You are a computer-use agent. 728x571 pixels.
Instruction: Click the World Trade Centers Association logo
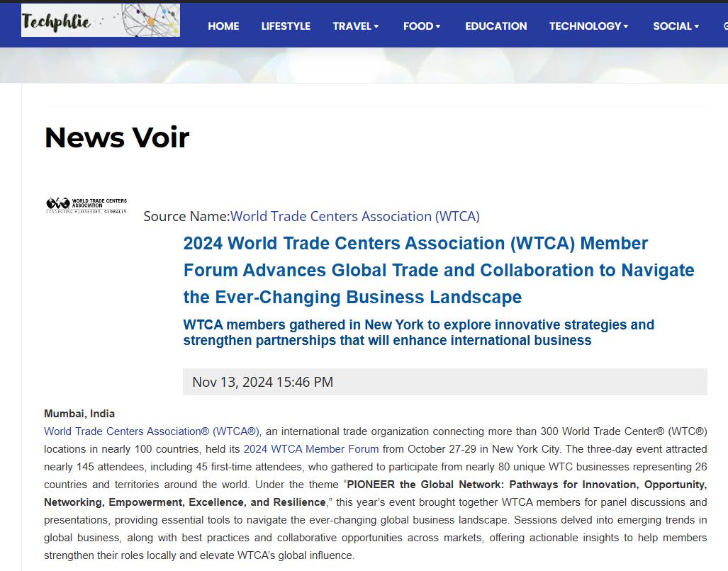click(86, 205)
